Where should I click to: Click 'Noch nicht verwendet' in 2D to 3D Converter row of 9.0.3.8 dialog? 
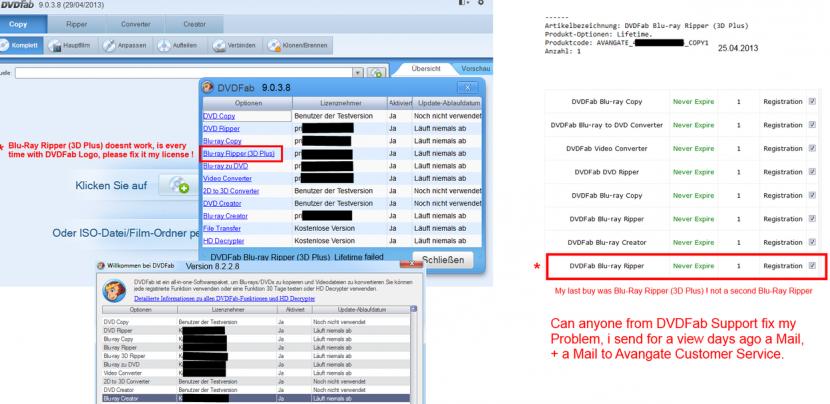448,191
